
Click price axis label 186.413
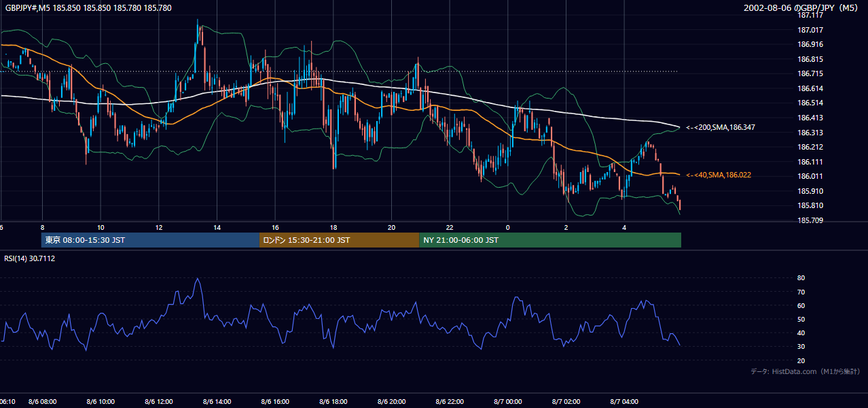(810, 118)
